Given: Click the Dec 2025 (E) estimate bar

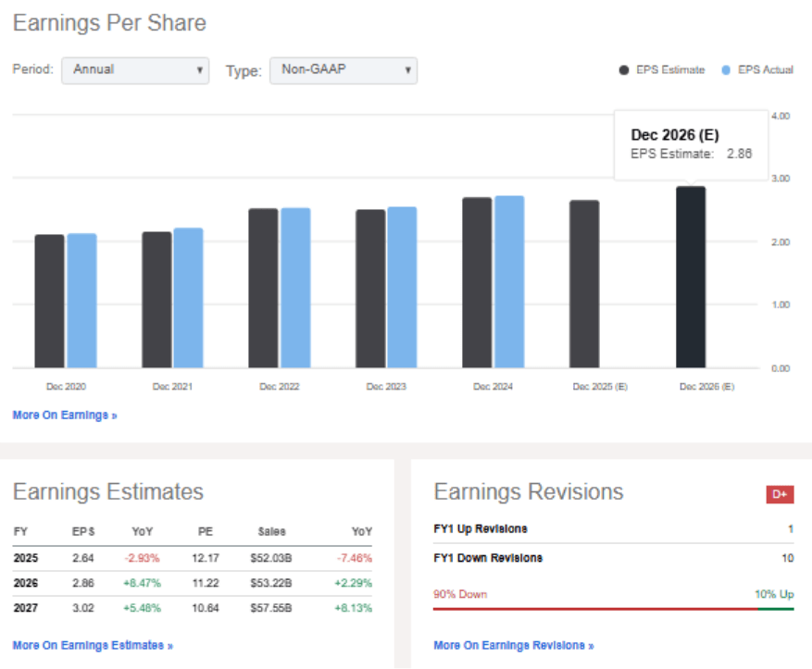Looking at the screenshot, I should pyautogui.click(x=584, y=284).
